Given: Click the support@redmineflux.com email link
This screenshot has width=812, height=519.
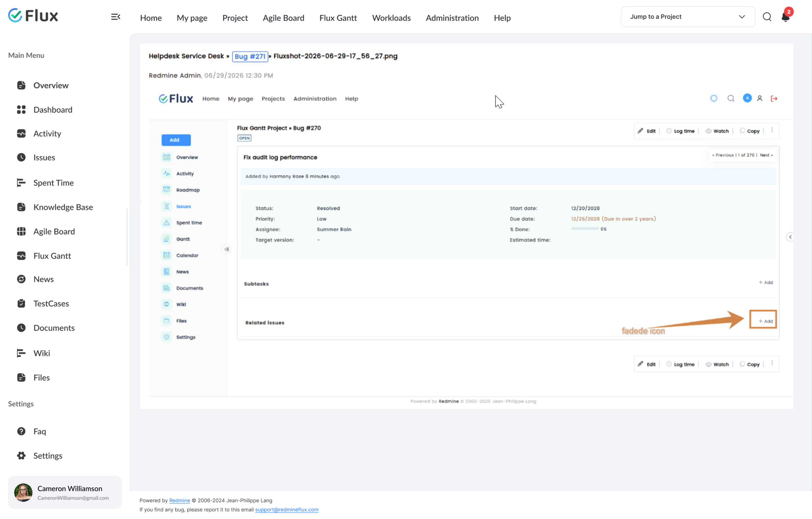Looking at the screenshot, I should (x=287, y=509).
